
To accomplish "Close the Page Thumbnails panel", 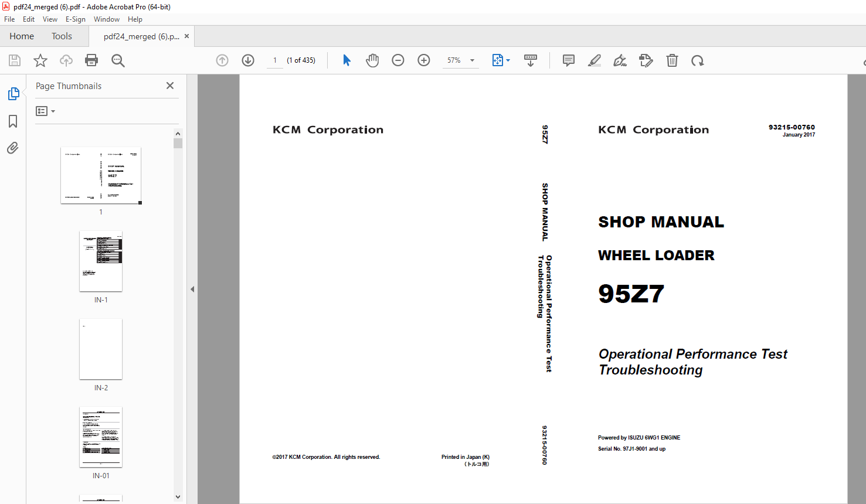I will click(170, 86).
